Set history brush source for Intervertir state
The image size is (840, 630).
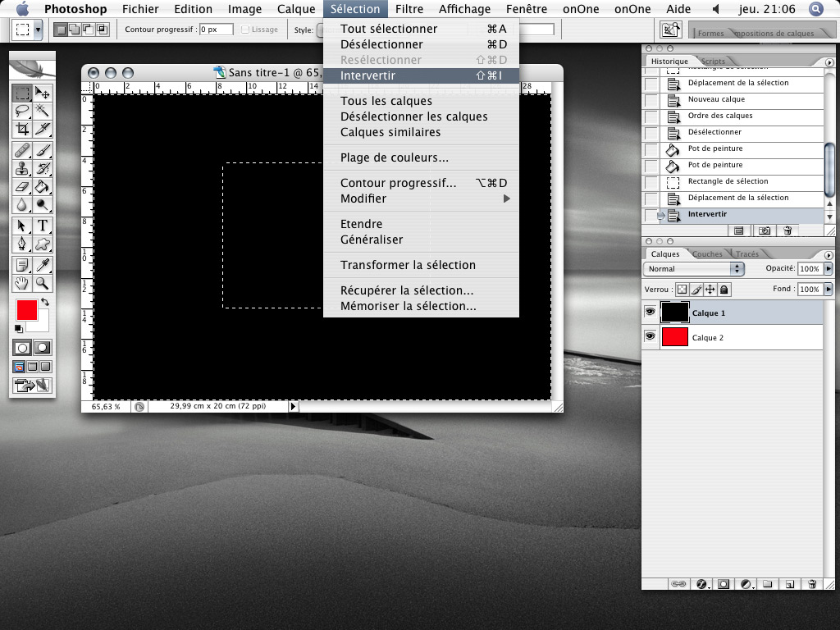(651, 215)
